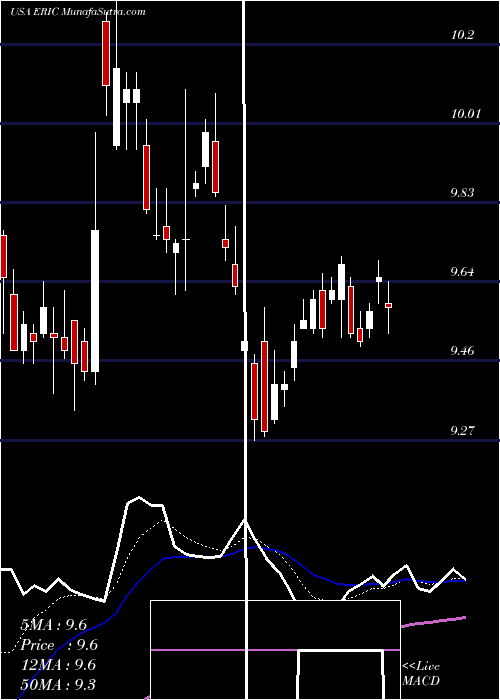Screen dimensions: 500x700
Task: Click the 12MA : 9.6 legend entry
Action: point(59,665)
